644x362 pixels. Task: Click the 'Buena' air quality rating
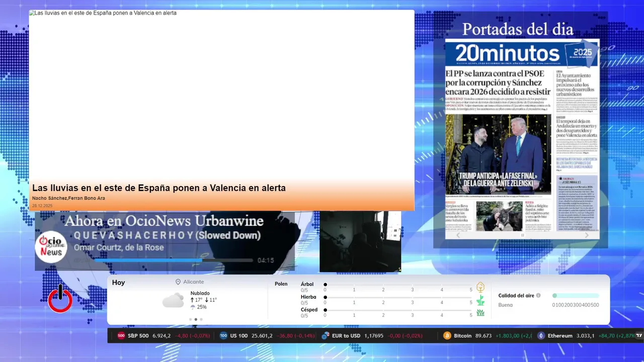[x=506, y=305]
